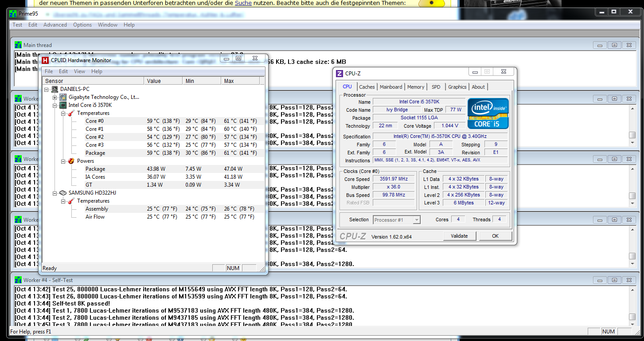644x341 pixels.
Task: Click the CPU chip icon beside Intel Core i5 3570K
Action: click(63, 105)
